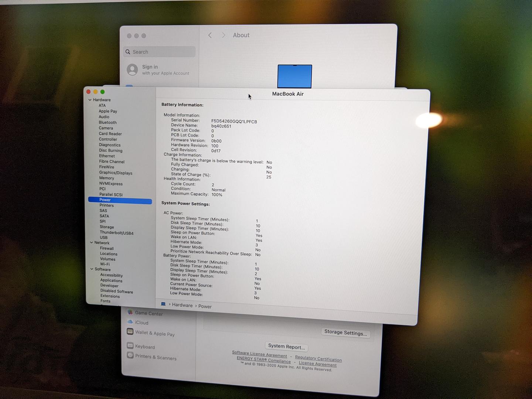Select Thunderbolt/USB4 in sidebar
The image size is (532, 399).
[x=116, y=233]
